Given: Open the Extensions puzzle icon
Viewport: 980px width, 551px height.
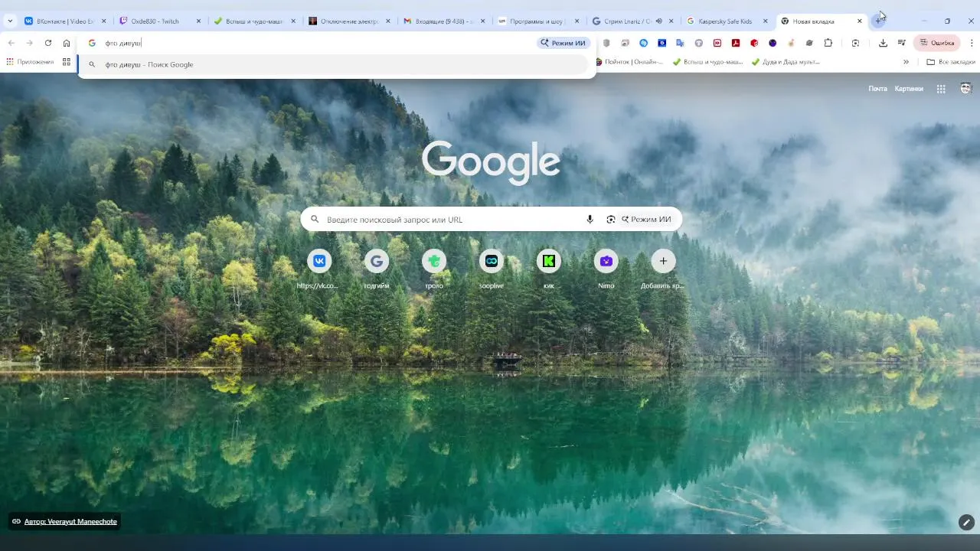Looking at the screenshot, I should pos(828,43).
